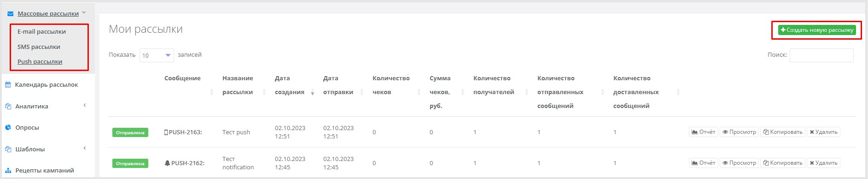Click Создать новую рассылку button

tap(817, 30)
